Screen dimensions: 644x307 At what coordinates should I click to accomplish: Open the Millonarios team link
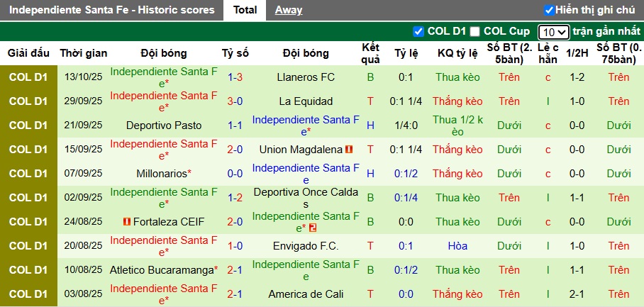point(162,174)
